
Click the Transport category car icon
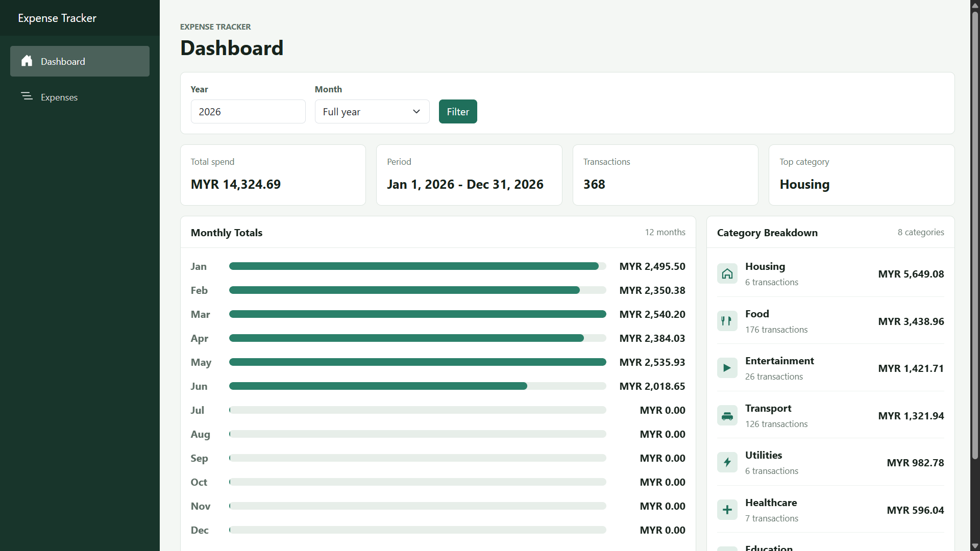click(x=727, y=416)
